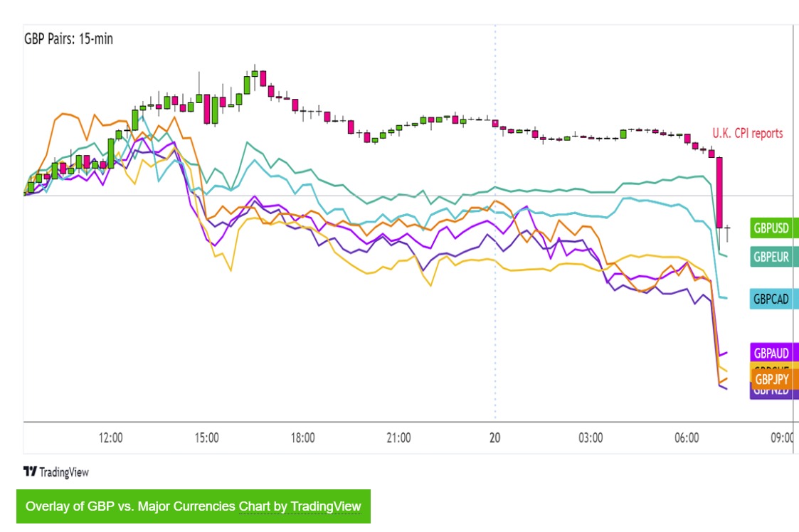
Task: Click the U.K. CPI reports annotation
Action: click(x=747, y=133)
